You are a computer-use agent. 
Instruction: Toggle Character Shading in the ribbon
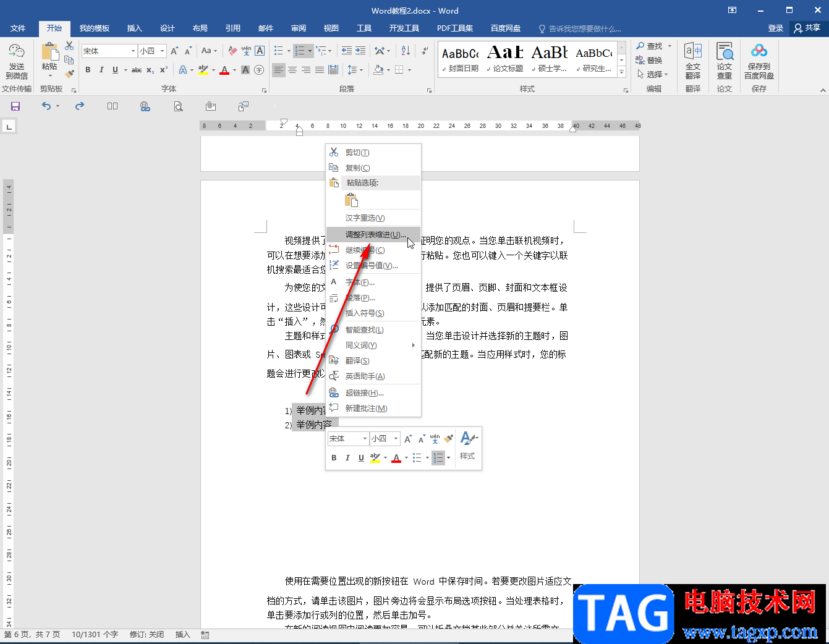(x=245, y=70)
